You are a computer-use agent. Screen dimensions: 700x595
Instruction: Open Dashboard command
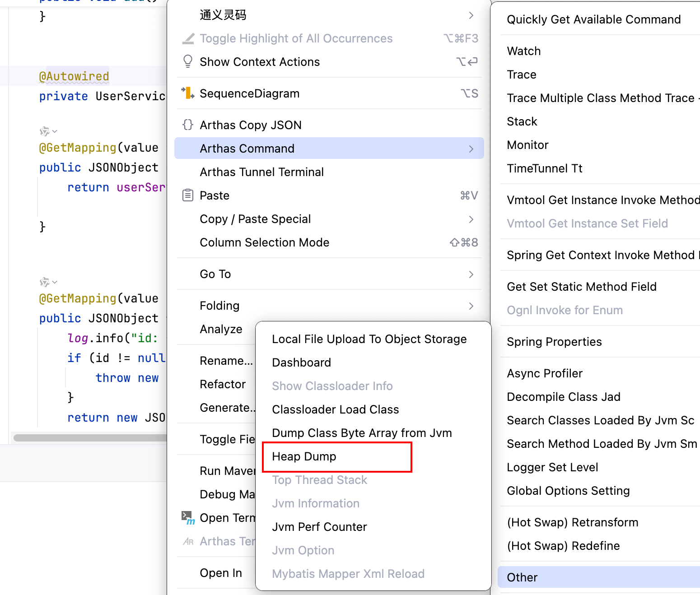[301, 363]
